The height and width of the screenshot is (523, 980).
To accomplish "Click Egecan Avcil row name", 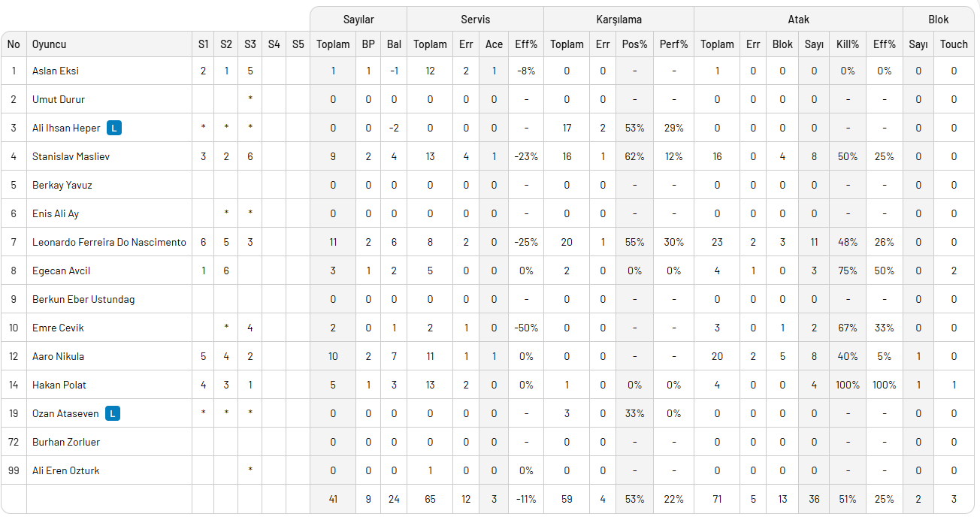I will coord(61,271).
